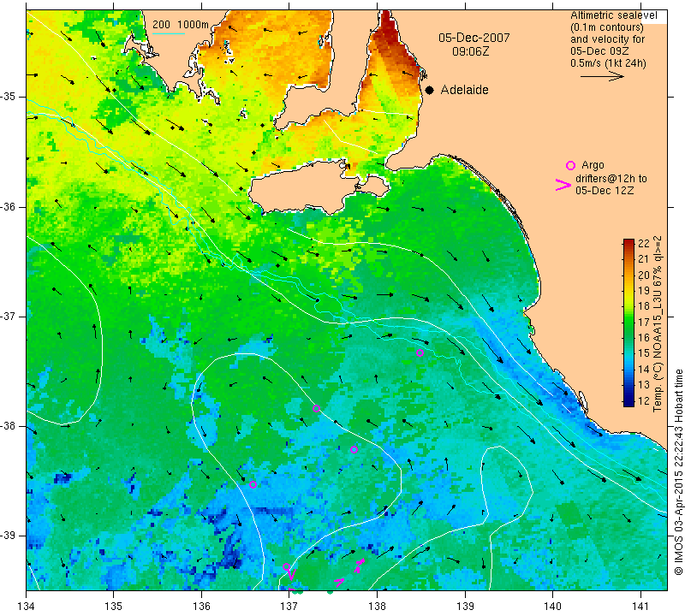This screenshot has width=685, height=616.
Task: Select Argo float marker near 137.3E, 37.8S
Action: coord(316,409)
